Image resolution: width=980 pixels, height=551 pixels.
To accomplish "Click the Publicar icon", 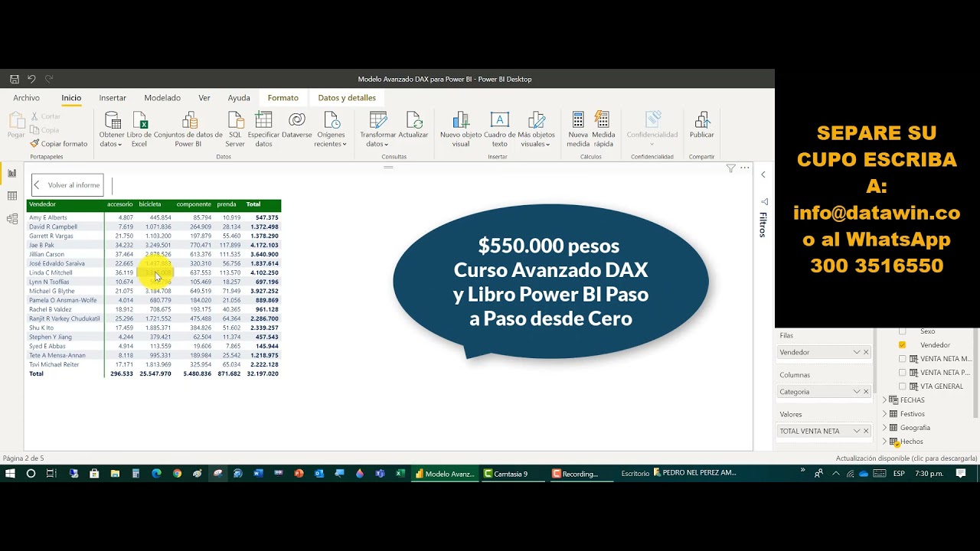I will coord(701,120).
